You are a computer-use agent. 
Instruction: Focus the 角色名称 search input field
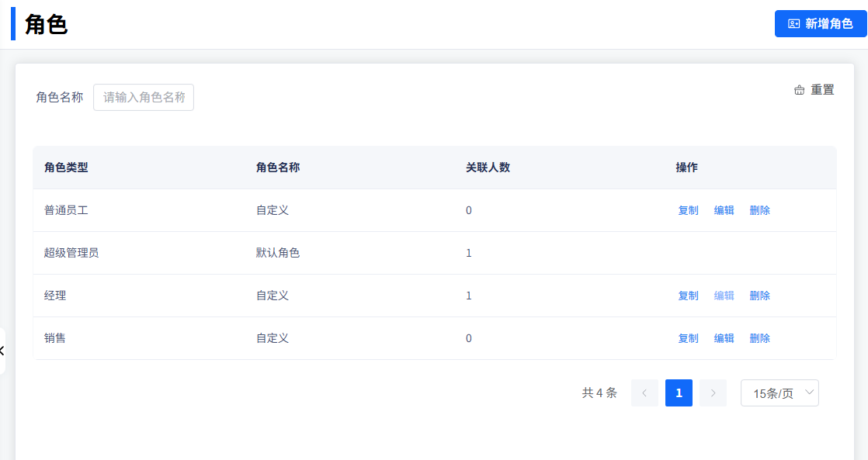pos(144,98)
